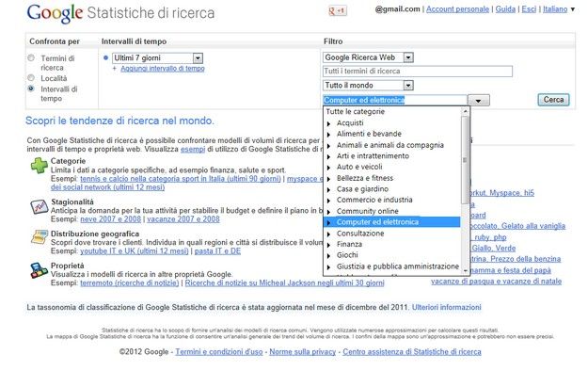
Task: Expand the Giochi category arrow
Action: click(329, 256)
